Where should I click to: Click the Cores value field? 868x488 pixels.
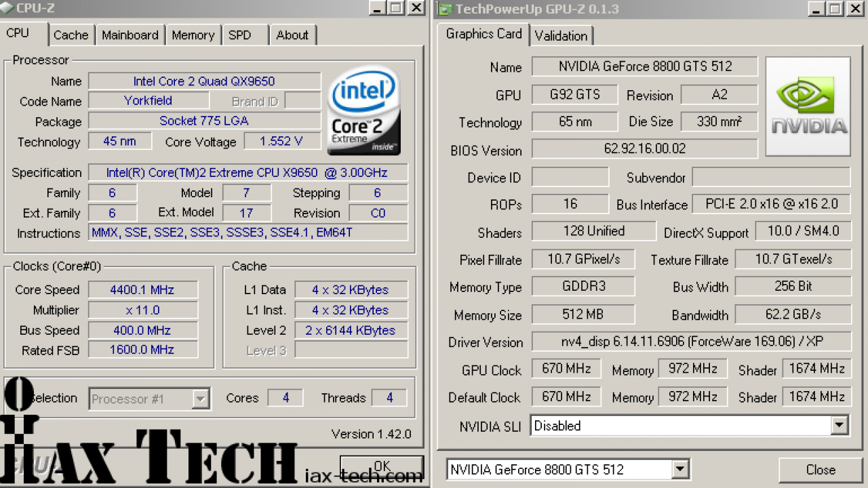(285, 398)
